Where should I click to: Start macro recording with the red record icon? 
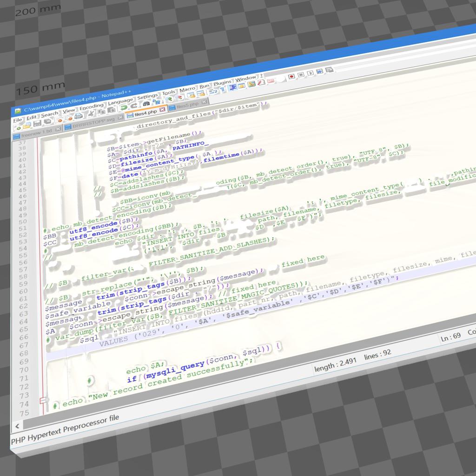click(291, 76)
